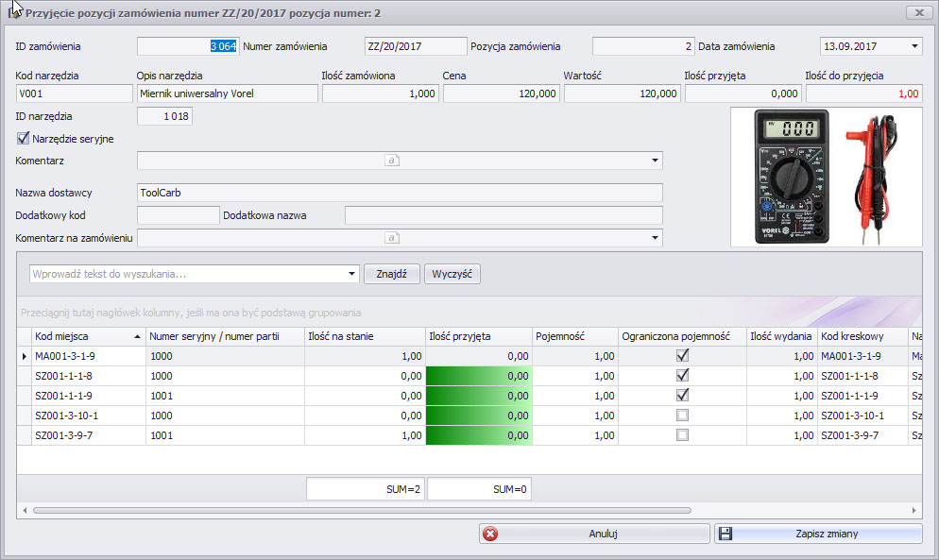Viewport: 939px width, 560px height.
Task: Open the Data zamówienia date dropdown
Action: 914,46
